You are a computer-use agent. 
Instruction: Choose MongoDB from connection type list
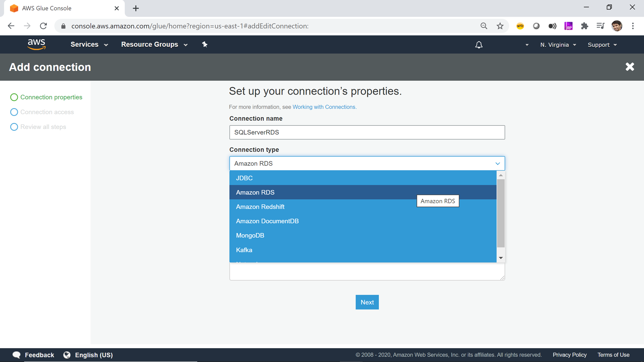click(x=250, y=236)
